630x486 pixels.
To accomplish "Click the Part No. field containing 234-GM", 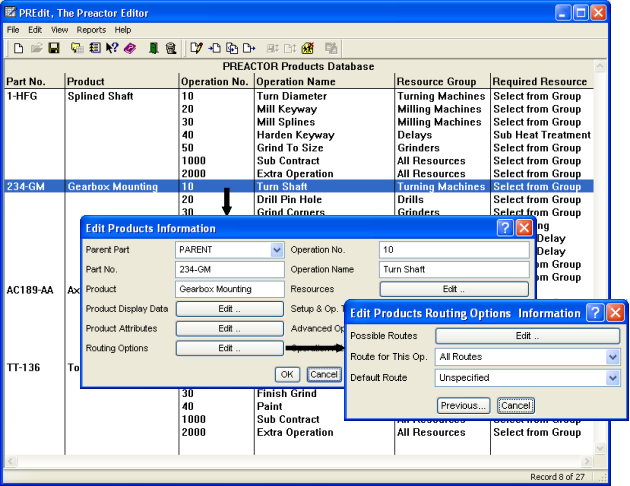I will pyautogui.click(x=230, y=270).
